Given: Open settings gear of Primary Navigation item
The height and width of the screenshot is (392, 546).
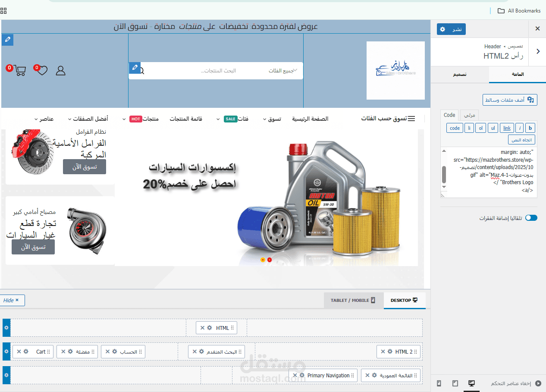Looking at the screenshot, I should tap(302, 375).
